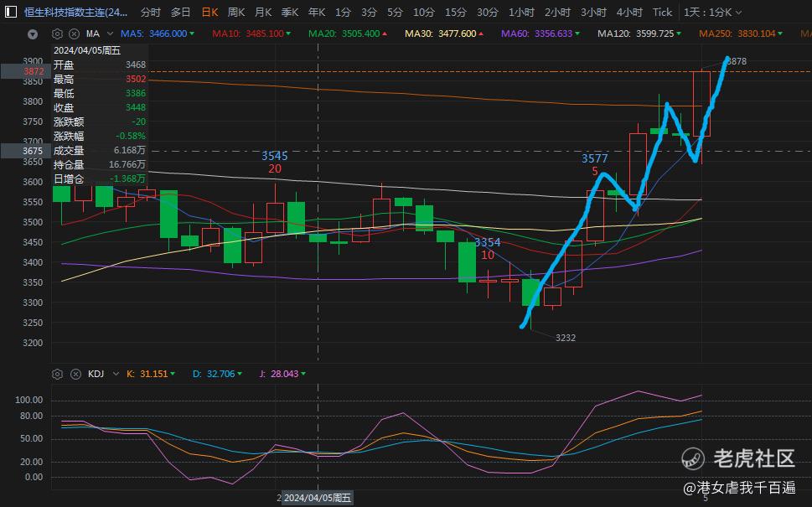Select the 季K period tab
The height and width of the screenshot is (507, 812).
coord(290,12)
